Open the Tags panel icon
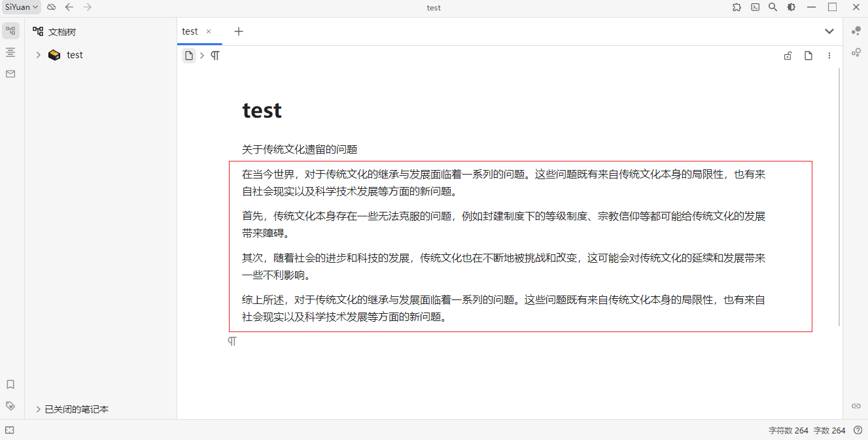Screen dimensions: 868x440 tap(10, 406)
